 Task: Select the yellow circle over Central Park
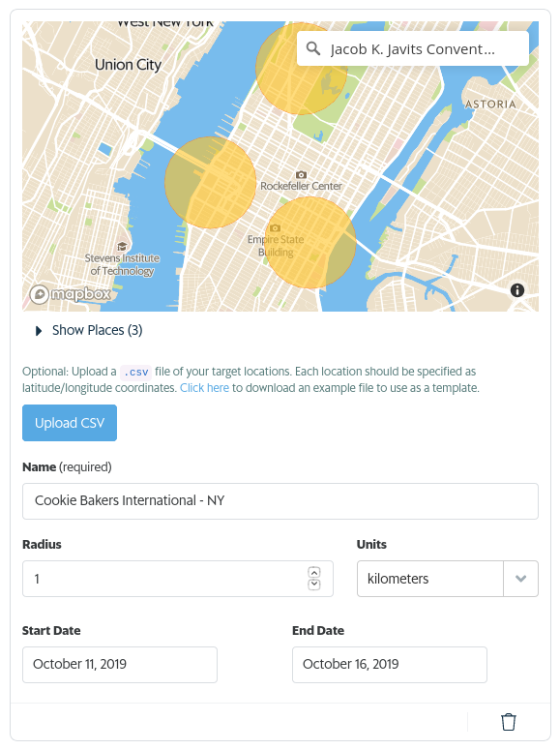pos(302,69)
